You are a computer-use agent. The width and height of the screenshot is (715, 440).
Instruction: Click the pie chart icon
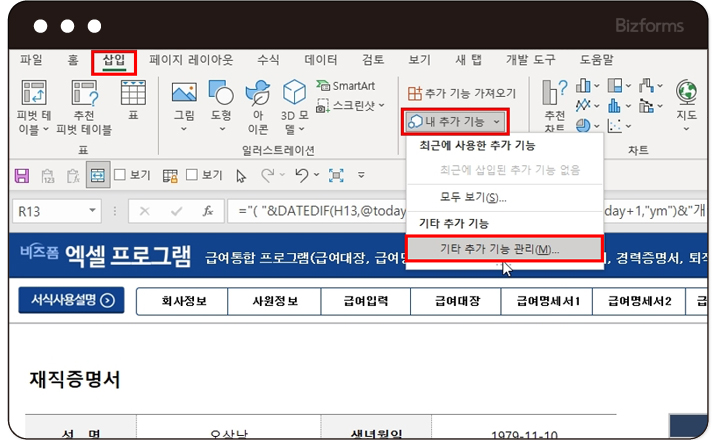point(583,125)
